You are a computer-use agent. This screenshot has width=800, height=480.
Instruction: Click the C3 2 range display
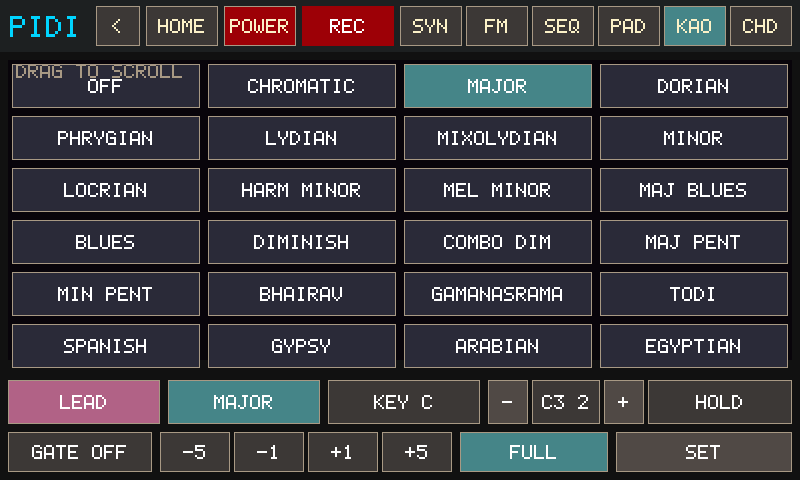click(x=565, y=402)
